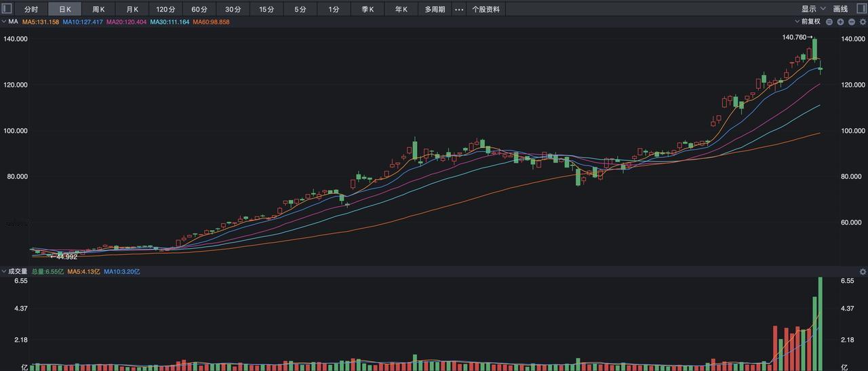Open the 多周期 multi-period view
868x371 pixels.
point(435,9)
